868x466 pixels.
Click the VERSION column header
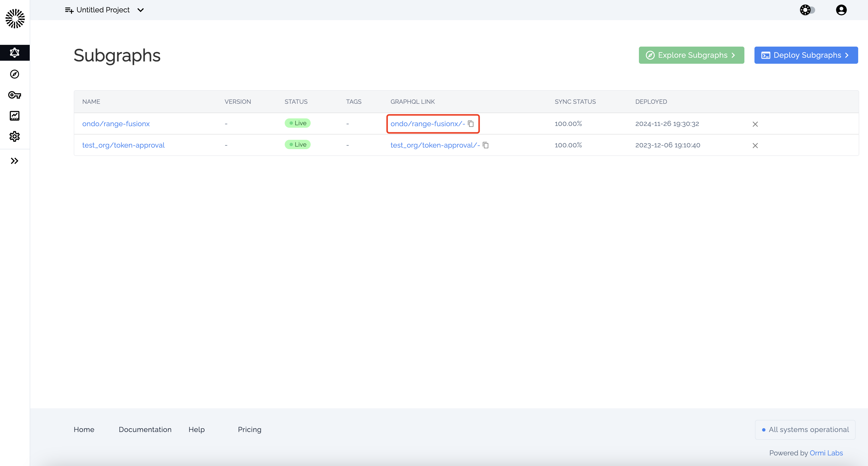238,102
